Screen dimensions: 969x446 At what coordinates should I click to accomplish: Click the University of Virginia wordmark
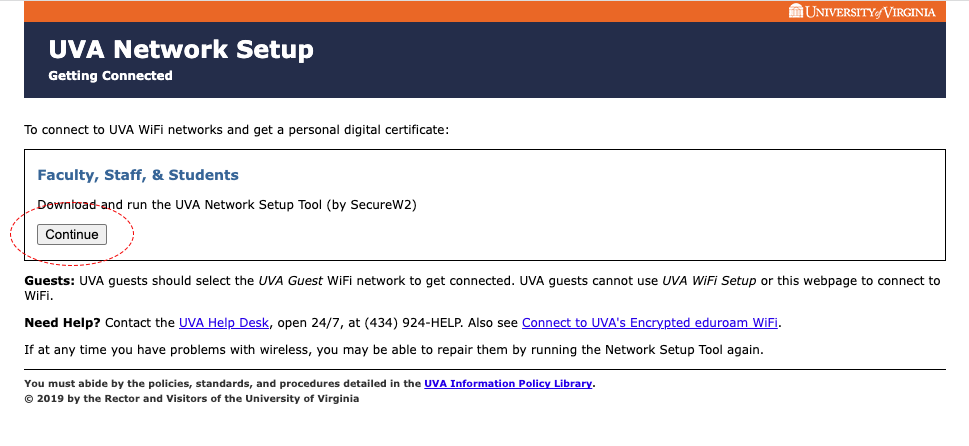pos(870,12)
